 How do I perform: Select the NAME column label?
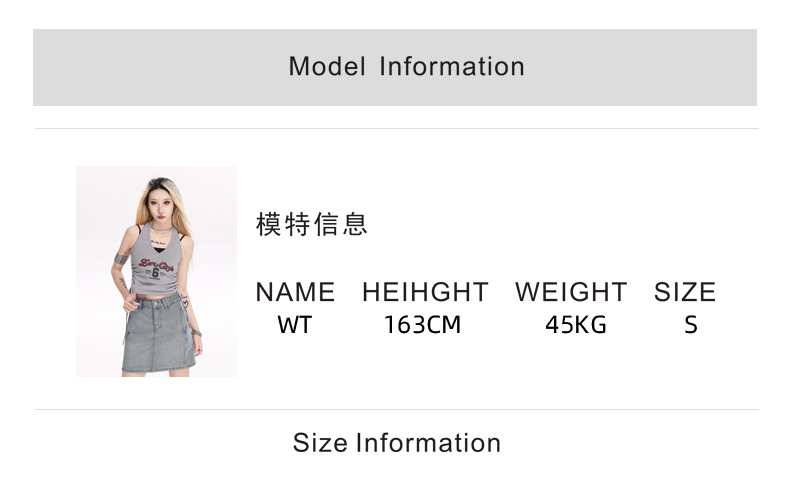[295, 292]
